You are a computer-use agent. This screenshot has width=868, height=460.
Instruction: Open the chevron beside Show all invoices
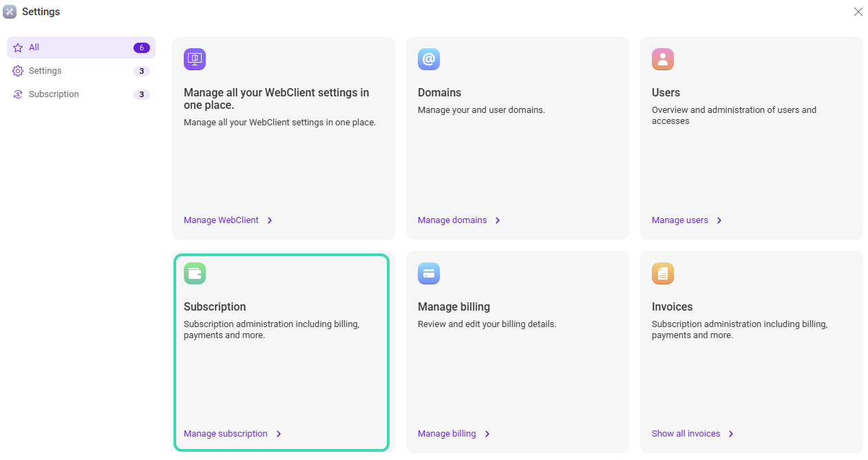(732, 434)
